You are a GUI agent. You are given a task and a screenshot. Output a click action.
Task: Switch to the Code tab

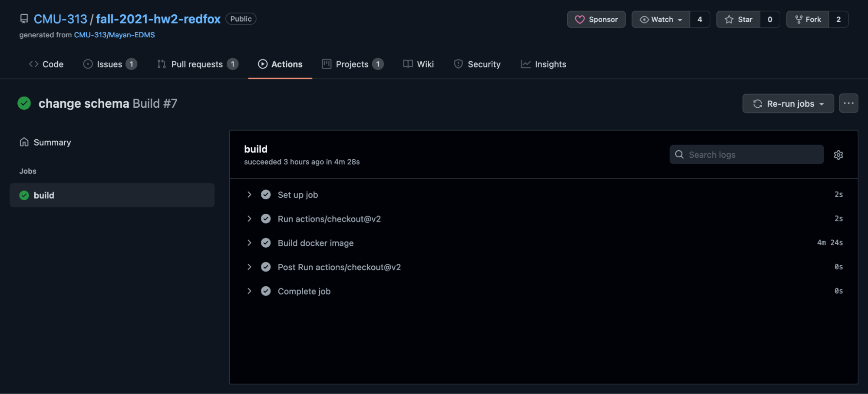pyautogui.click(x=45, y=64)
